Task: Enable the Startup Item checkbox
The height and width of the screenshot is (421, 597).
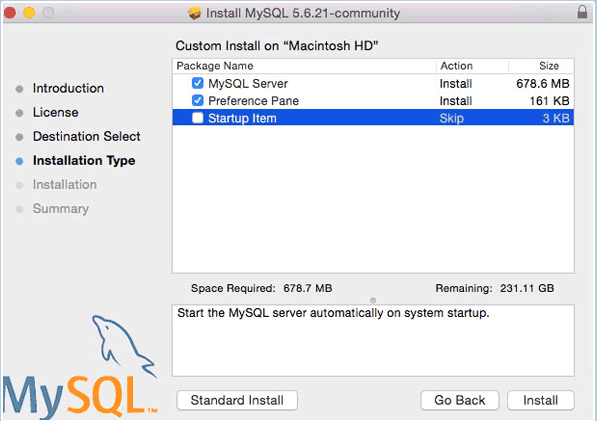Action: 198,118
